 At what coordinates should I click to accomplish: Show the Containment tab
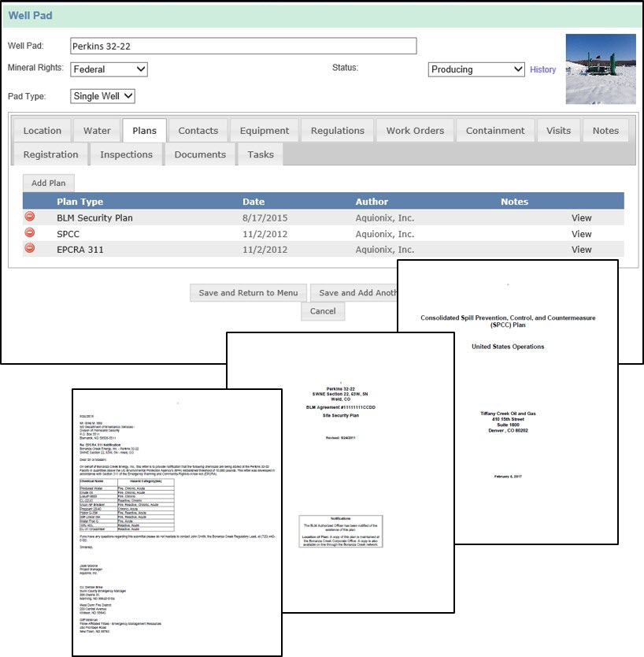point(495,131)
